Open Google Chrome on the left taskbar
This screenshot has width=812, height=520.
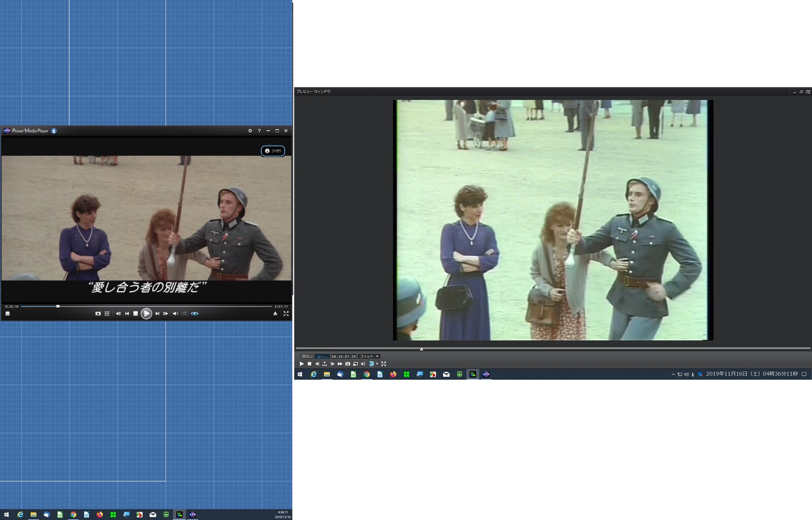click(73, 514)
